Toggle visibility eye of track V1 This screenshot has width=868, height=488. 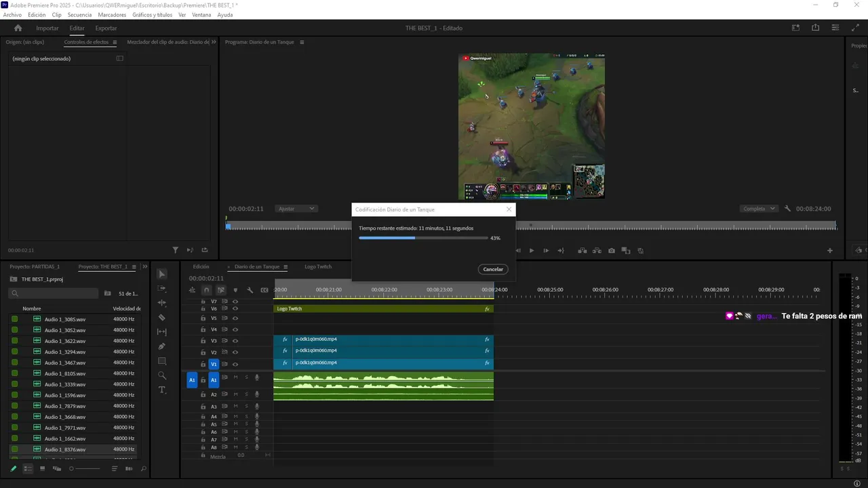point(235,364)
